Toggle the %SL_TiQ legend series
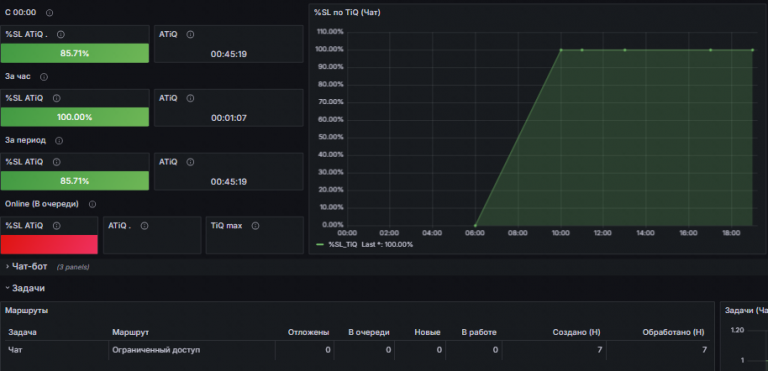 (342, 244)
